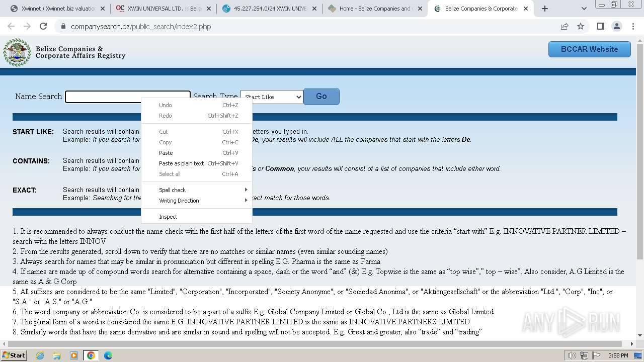The width and height of the screenshot is (644, 362).
Task: Close the 45.227.254.0/24 tab
Action: click(314, 9)
